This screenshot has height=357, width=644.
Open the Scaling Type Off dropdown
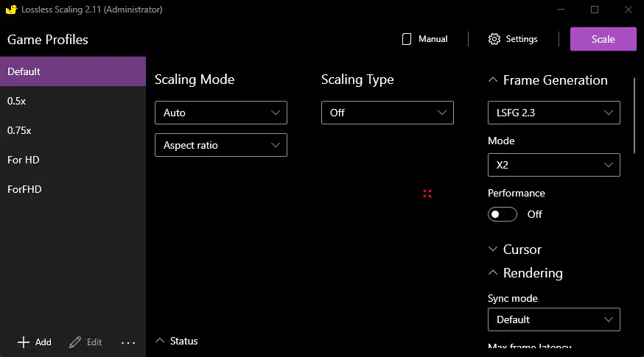pyautogui.click(x=388, y=113)
